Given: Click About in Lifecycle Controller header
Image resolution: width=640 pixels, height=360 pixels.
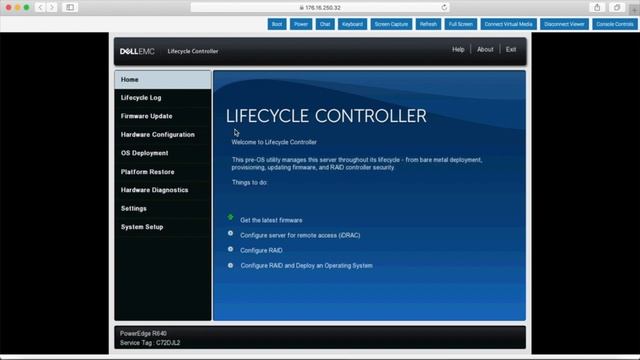Looking at the screenshot, I should (x=485, y=49).
